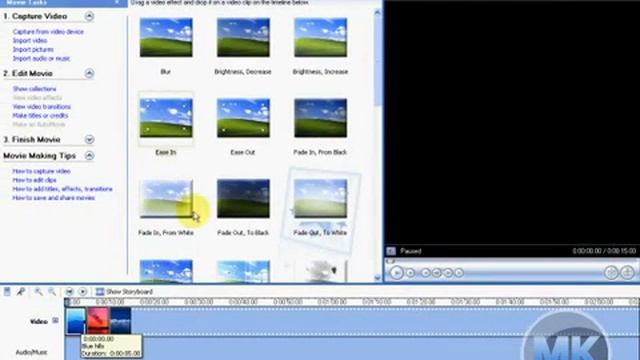This screenshot has width=640, height=360.
Task: Select the Ease In effect
Action: coord(166,118)
